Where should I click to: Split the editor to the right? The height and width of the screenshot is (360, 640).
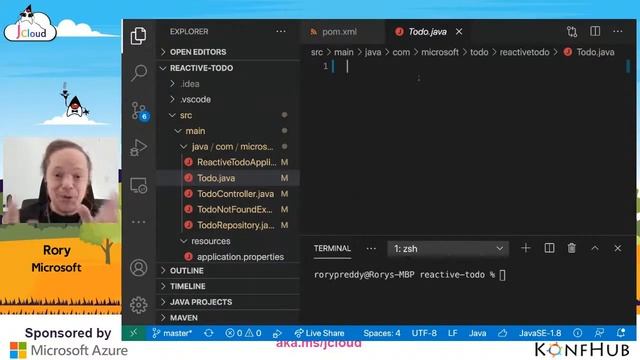[x=595, y=31]
